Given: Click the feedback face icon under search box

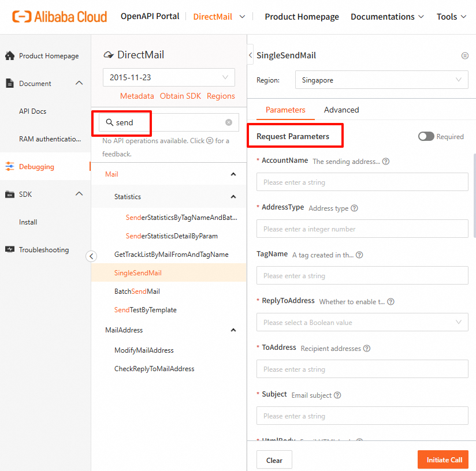Looking at the screenshot, I should click(210, 141).
